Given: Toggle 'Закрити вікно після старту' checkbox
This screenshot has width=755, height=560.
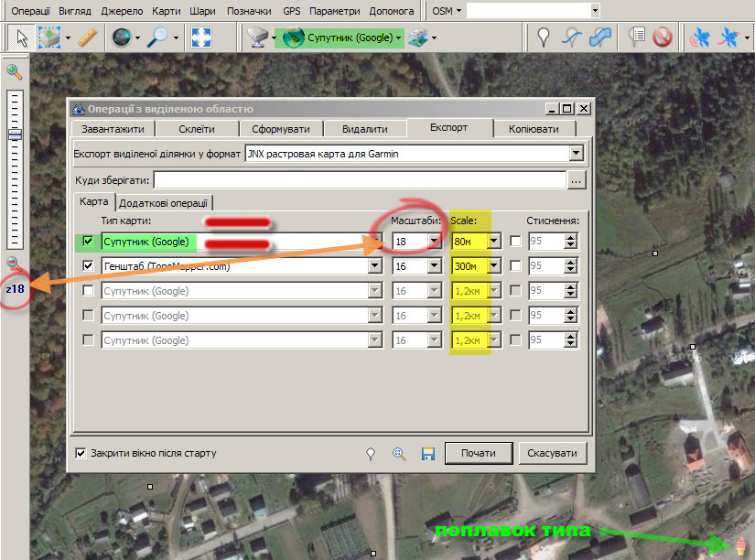Looking at the screenshot, I should pos(81,453).
